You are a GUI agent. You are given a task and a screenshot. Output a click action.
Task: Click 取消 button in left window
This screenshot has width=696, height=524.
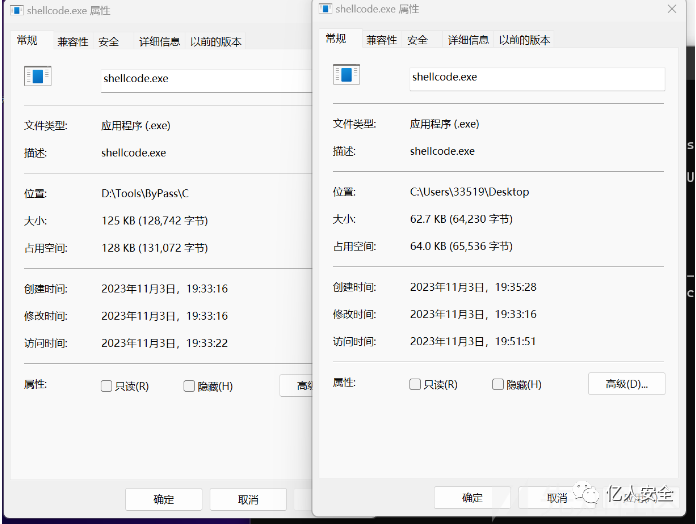[x=248, y=500]
